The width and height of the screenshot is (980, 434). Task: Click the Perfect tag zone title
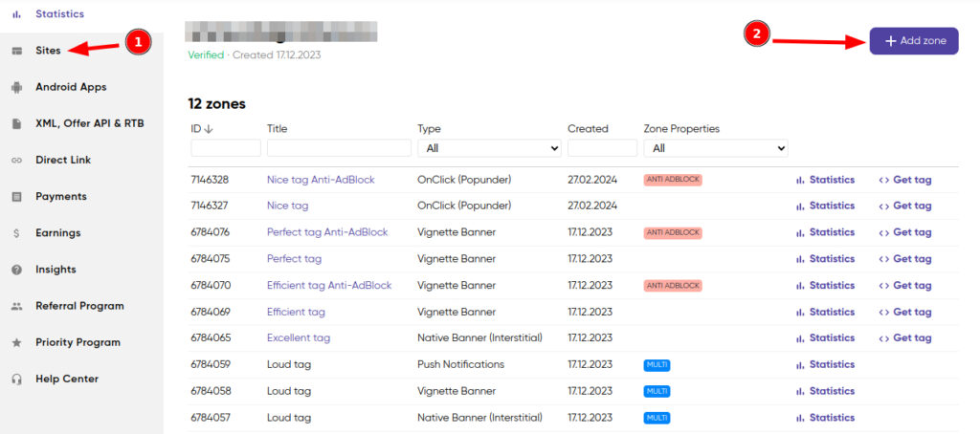click(x=295, y=258)
